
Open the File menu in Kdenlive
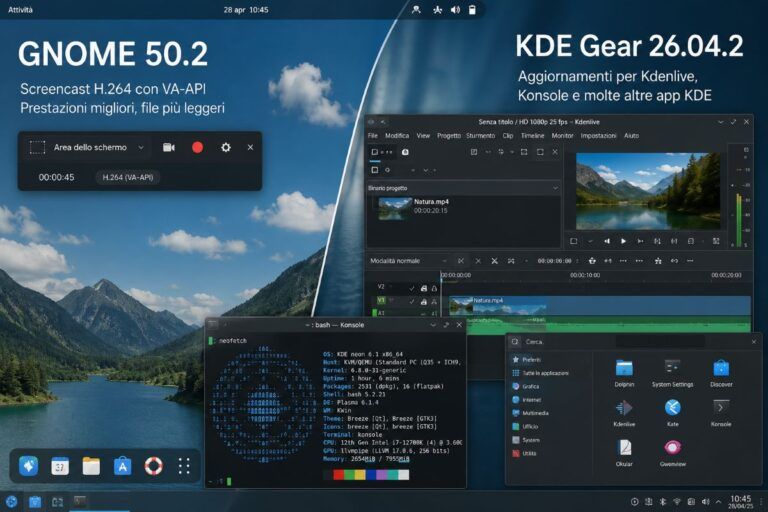pyautogui.click(x=373, y=136)
